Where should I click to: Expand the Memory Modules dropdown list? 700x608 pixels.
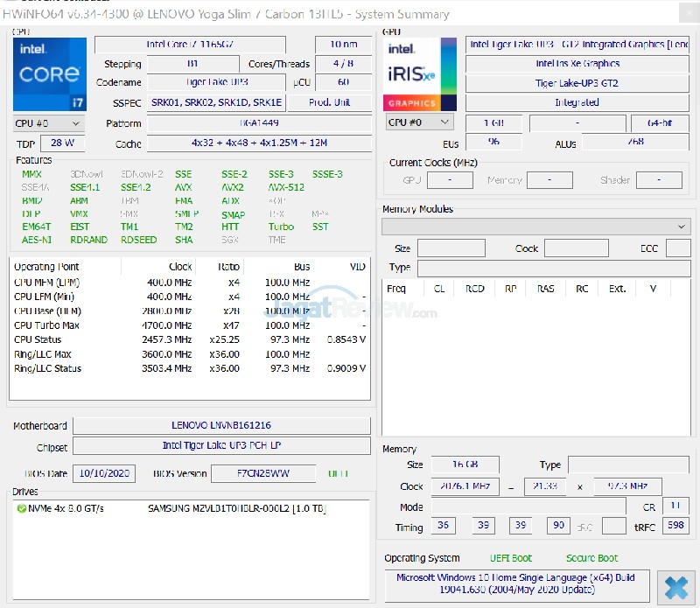click(x=536, y=227)
